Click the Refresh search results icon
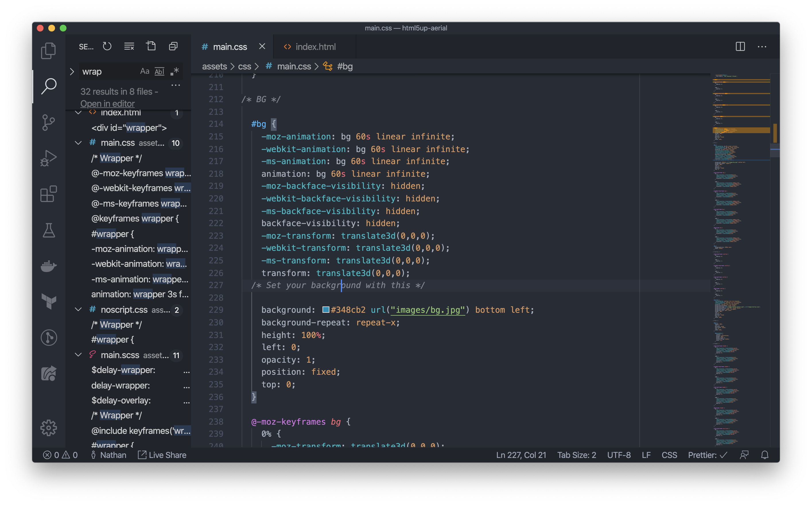The image size is (812, 505). pyautogui.click(x=107, y=46)
